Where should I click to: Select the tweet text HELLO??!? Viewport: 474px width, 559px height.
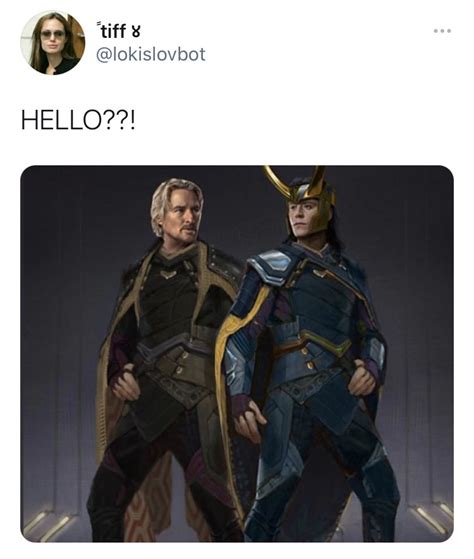[x=78, y=120]
